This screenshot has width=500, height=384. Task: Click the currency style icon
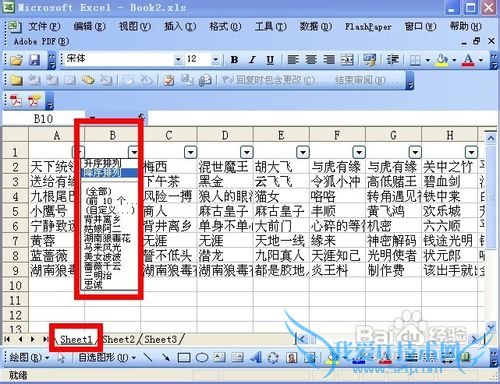pos(369,60)
